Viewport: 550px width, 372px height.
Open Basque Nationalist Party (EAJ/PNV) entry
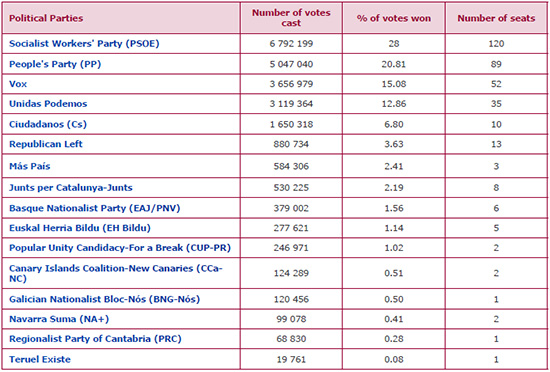point(94,208)
